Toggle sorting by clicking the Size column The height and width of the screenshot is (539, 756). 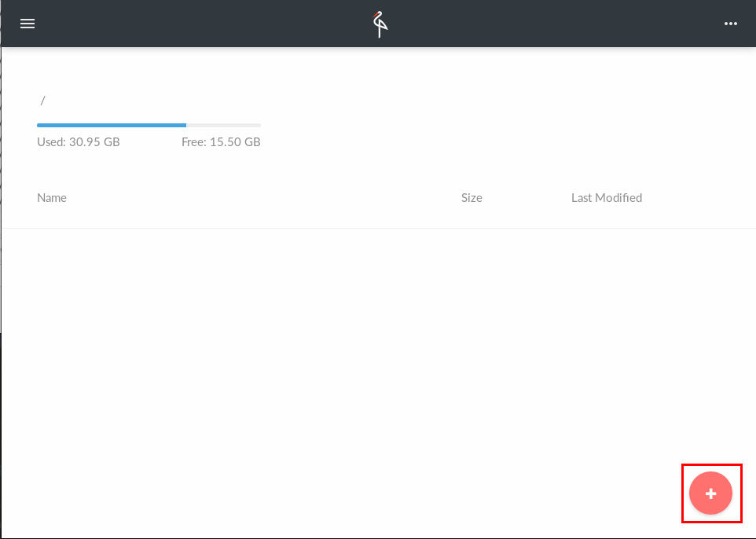point(472,197)
